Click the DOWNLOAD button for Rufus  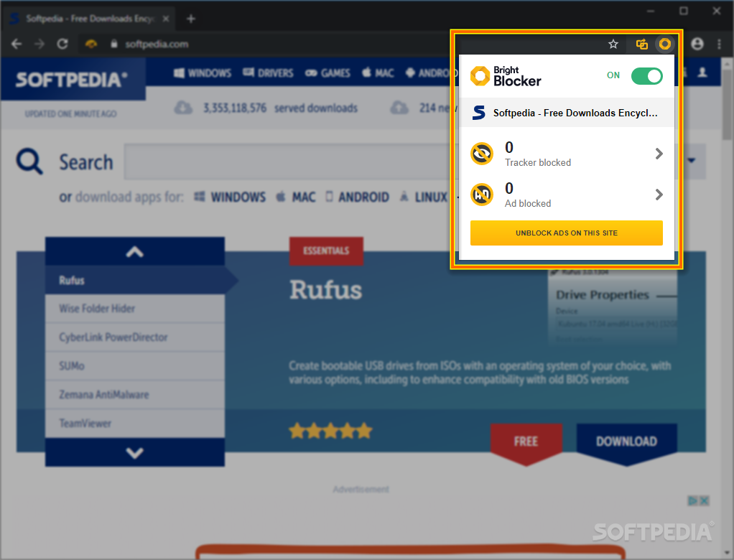tap(626, 444)
